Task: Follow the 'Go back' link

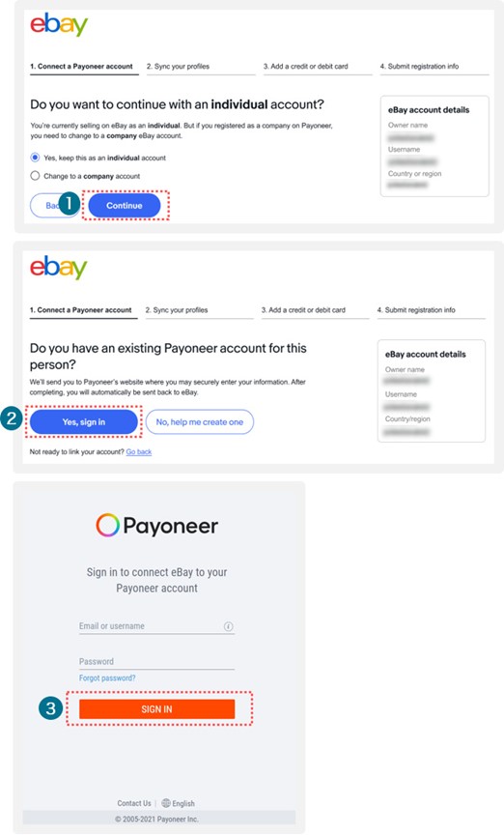Action: [x=139, y=451]
